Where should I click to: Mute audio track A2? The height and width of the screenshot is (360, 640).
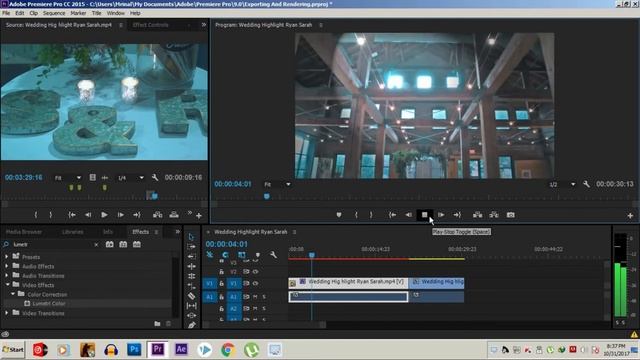[256, 309]
